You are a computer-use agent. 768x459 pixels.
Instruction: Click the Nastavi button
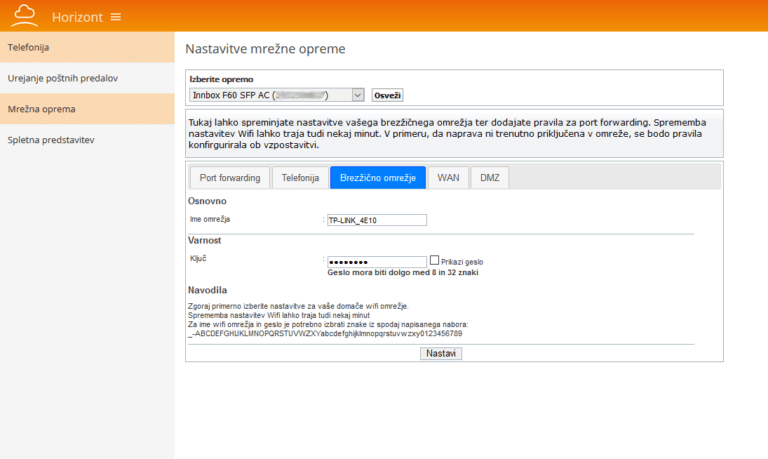pyautogui.click(x=441, y=353)
